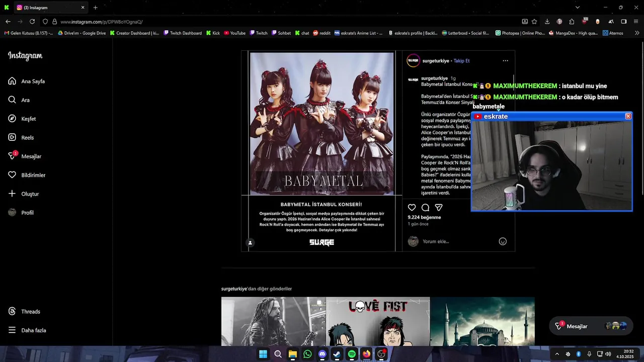Open the extensions puzzle icon
This screenshot has width=644, height=362.
click(572, 22)
